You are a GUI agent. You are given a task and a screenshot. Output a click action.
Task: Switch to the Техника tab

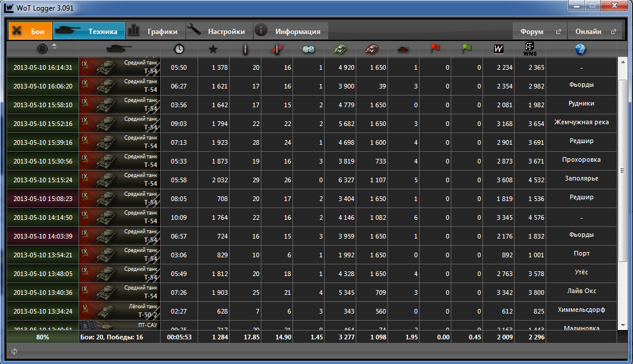[89, 31]
